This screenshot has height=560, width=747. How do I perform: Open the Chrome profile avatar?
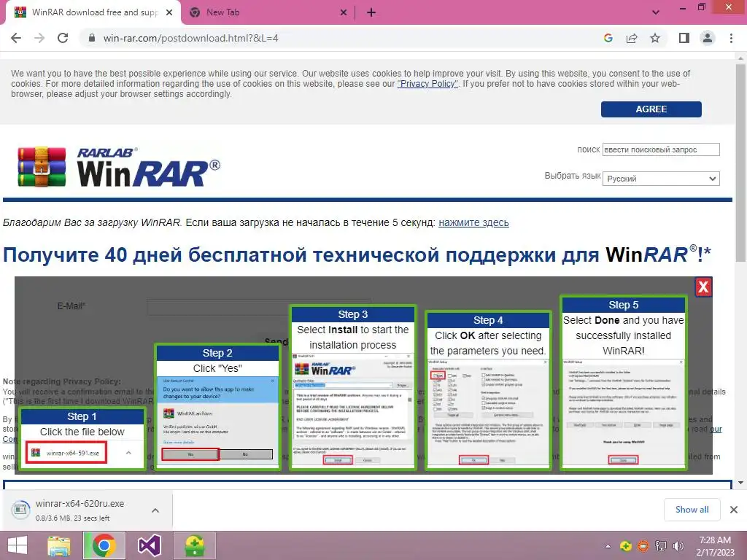[708, 38]
